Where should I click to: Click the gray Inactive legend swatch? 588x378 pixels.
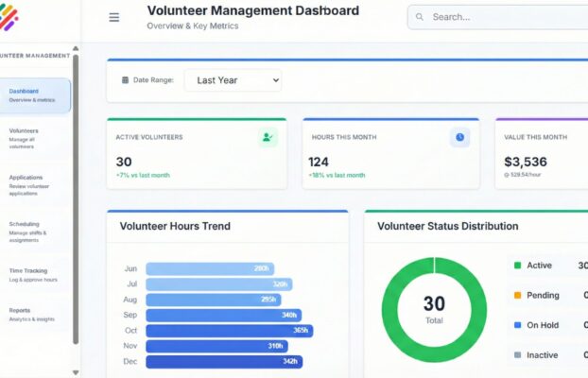click(x=517, y=354)
